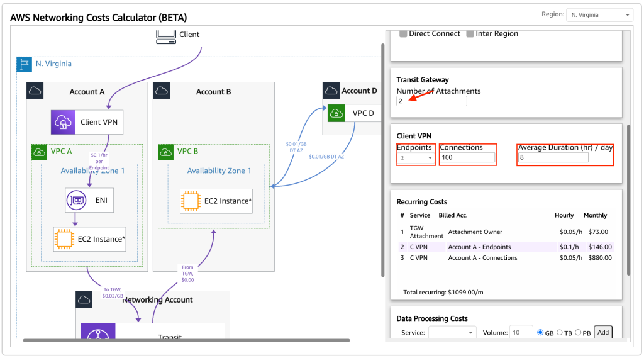Screen dimensions: 644x358
Task: Click the diagram horizontal scrollbar
Action: 186,340
